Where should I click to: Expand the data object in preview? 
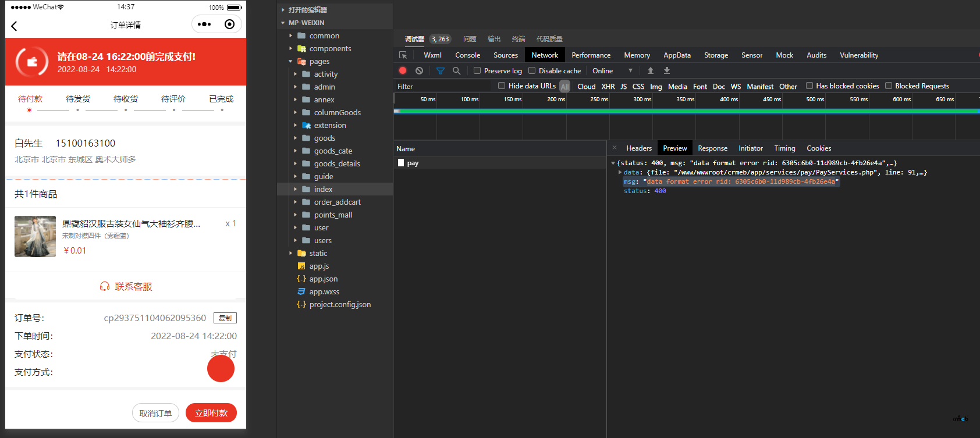(x=620, y=172)
